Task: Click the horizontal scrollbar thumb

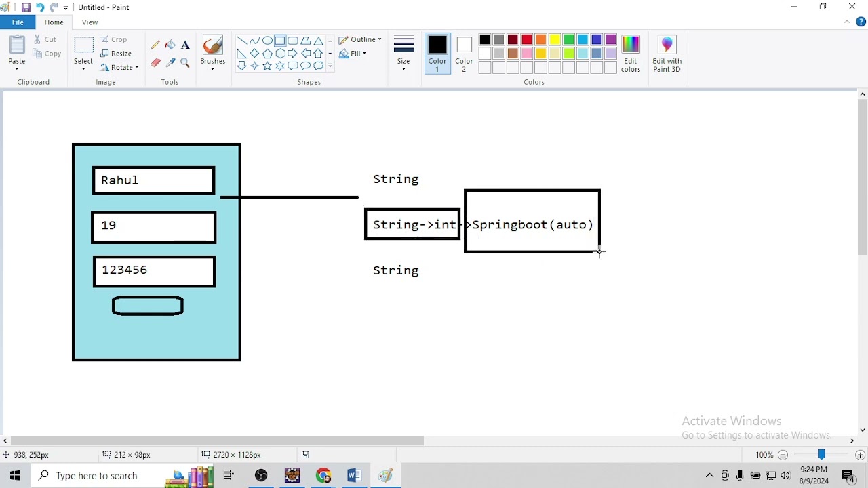Action: coord(217,441)
